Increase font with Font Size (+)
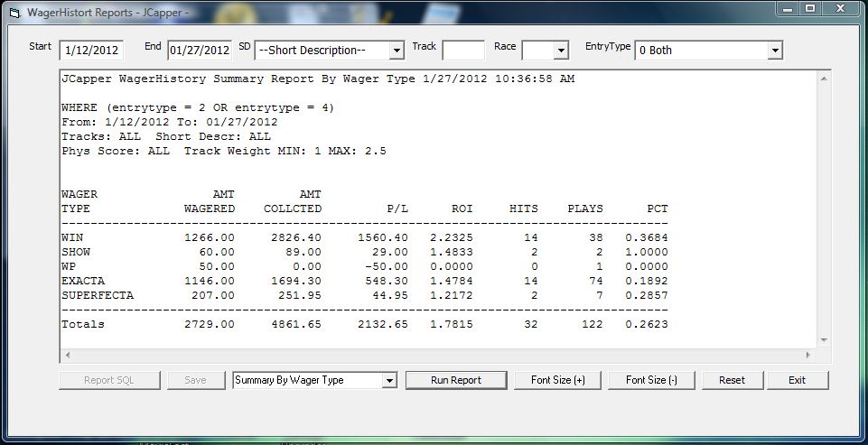The image size is (868, 445). click(x=557, y=380)
